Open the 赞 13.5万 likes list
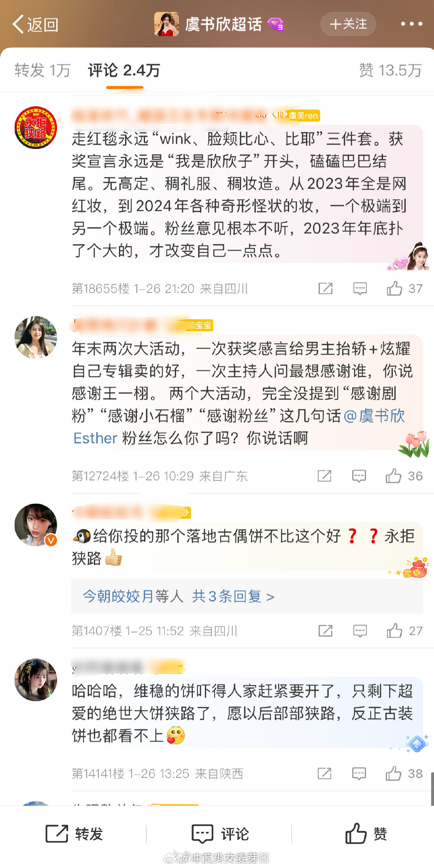 point(390,70)
